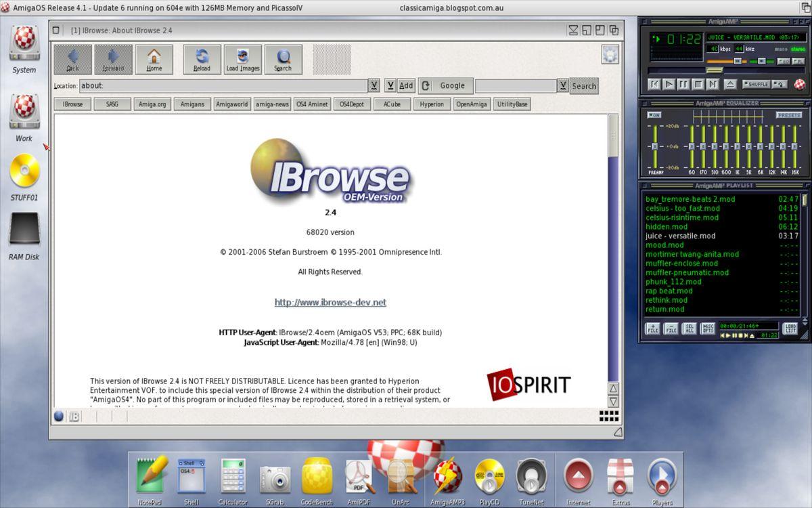Image resolution: width=812 pixels, height=508 pixels.
Task: Toggle Shuffle in AmigaAMP
Action: point(757,84)
